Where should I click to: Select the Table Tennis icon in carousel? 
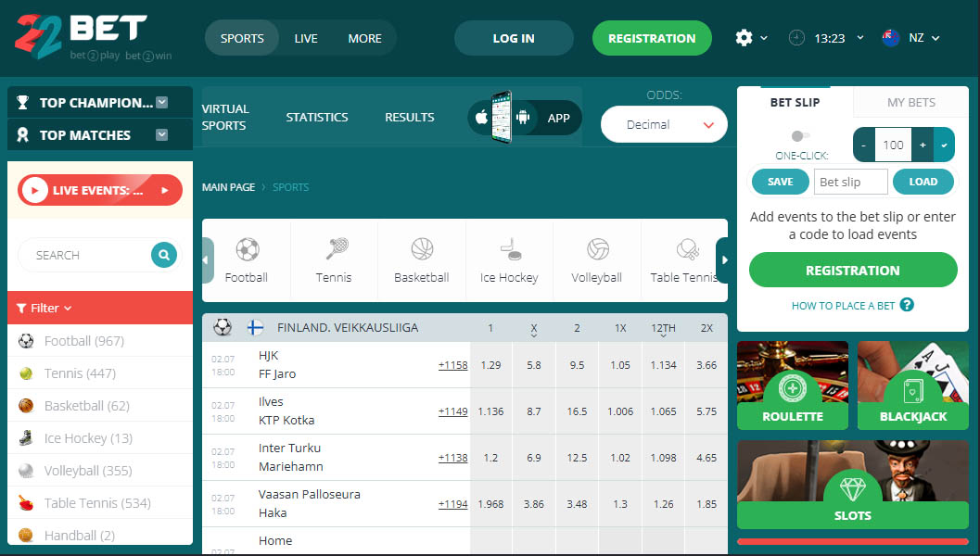coord(688,250)
